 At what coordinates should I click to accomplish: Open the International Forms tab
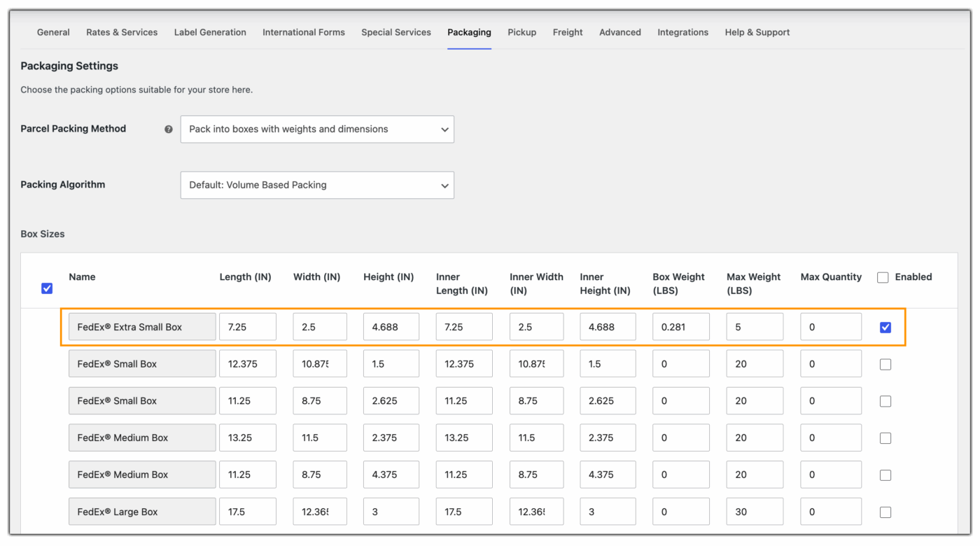pyautogui.click(x=304, y=32)
